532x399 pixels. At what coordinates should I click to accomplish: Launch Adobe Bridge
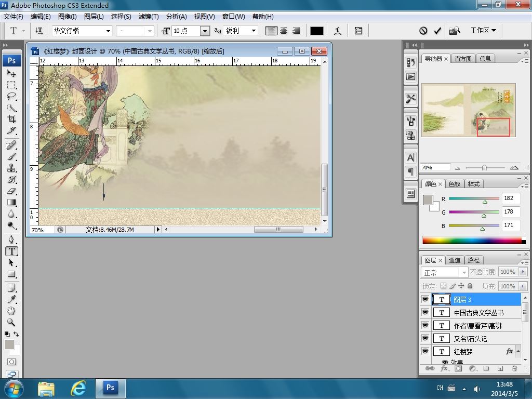(454, 31)
